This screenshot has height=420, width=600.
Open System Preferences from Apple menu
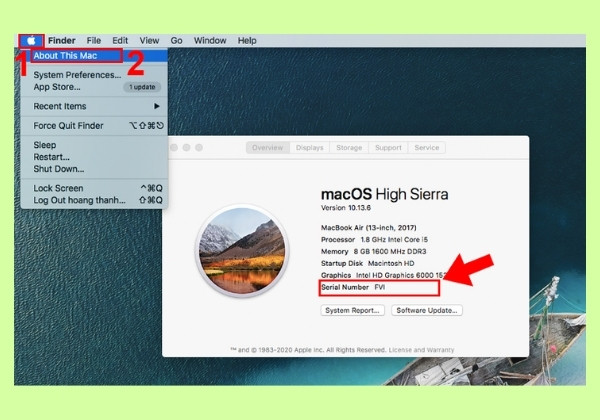click(95, 75)
